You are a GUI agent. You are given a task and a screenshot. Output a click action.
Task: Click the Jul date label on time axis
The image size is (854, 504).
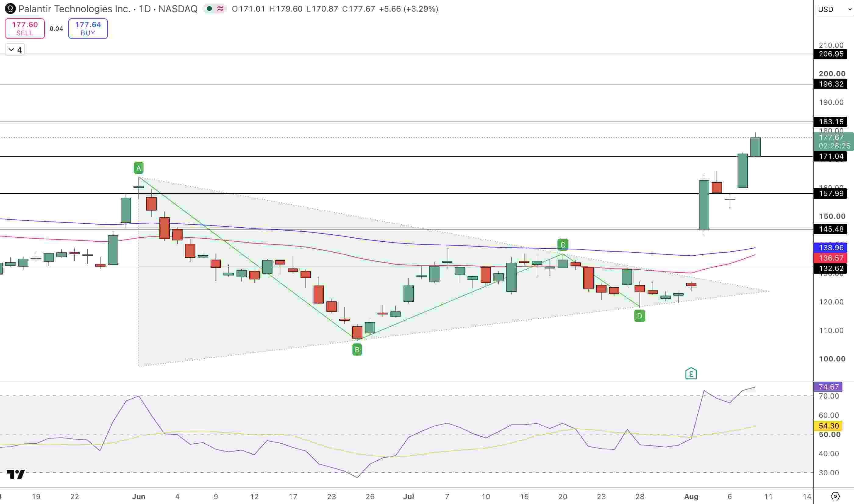tap(408, 496)
